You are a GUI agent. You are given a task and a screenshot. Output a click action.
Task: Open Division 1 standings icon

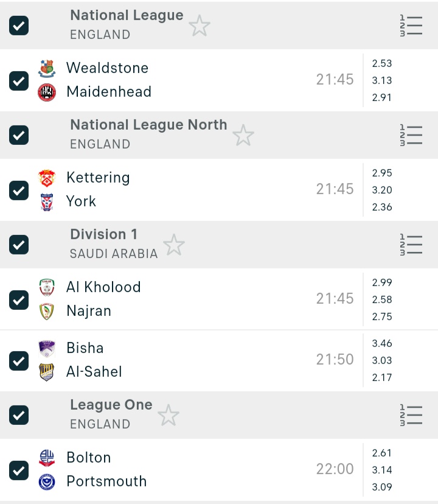coord(411,245)
